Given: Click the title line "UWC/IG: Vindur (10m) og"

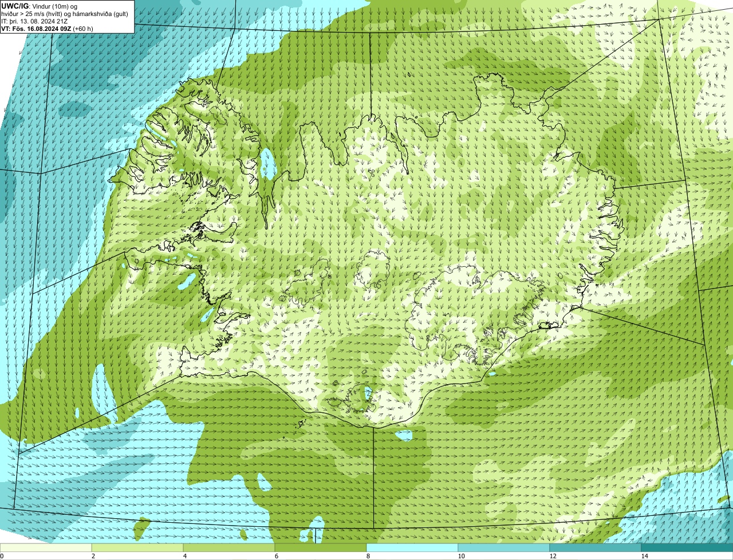Looking at the screenshot, I should tap(40, 6).
